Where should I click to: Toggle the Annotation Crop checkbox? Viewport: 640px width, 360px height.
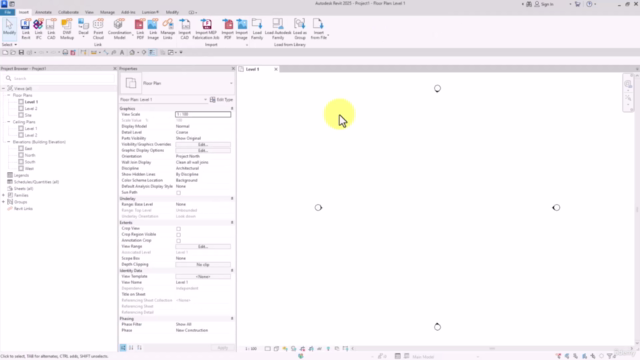(178, 241)
